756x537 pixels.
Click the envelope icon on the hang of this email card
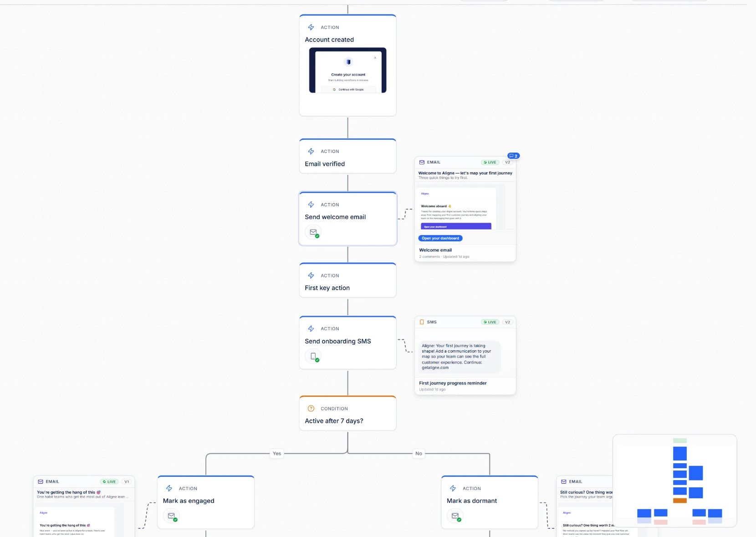(x=41, y=481)
